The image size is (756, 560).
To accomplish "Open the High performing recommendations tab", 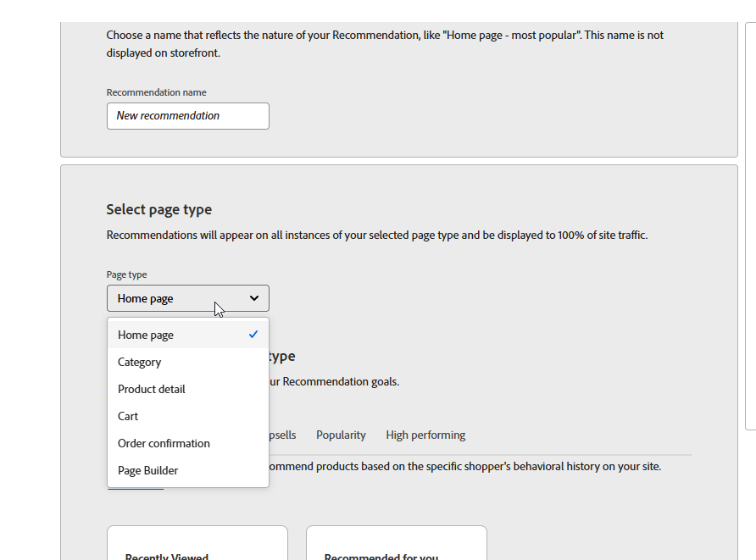I will (425, 435).
